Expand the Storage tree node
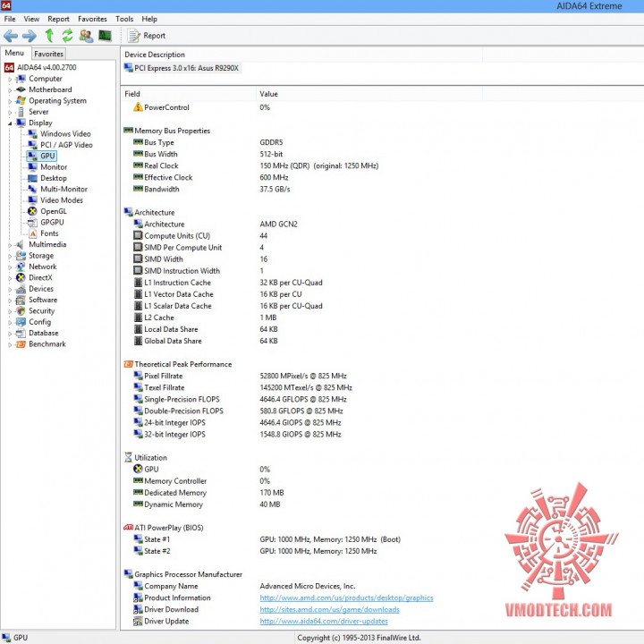 10,256
